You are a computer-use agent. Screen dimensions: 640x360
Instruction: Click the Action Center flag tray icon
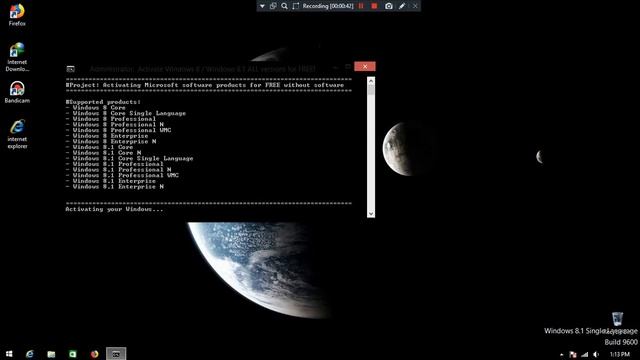pyautogui.click(x=573, y=354)
